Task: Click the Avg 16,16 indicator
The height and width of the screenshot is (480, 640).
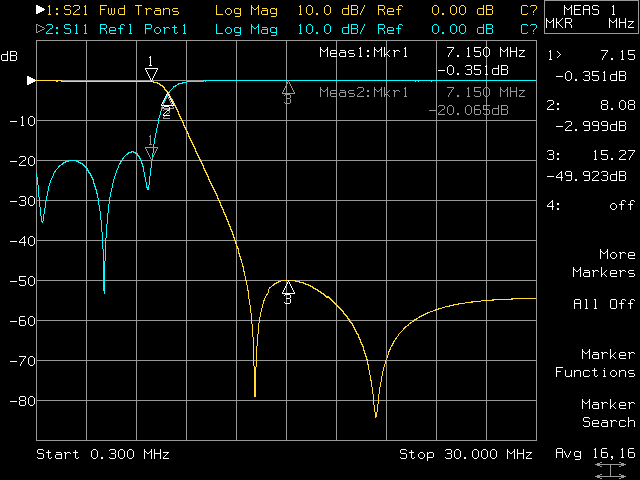Action: point(595,453)
